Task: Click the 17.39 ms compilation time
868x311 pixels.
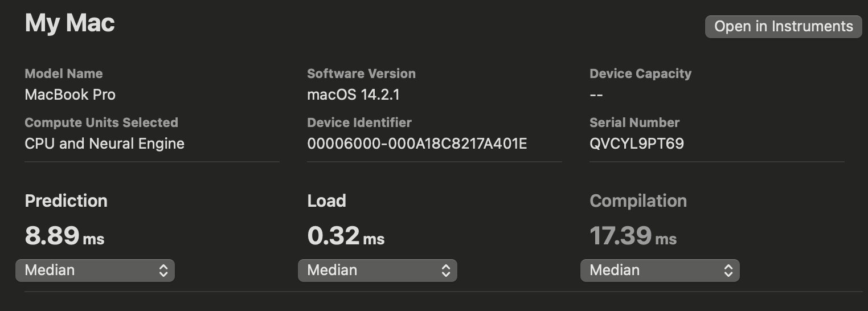Action: click(x=633, y=236)
